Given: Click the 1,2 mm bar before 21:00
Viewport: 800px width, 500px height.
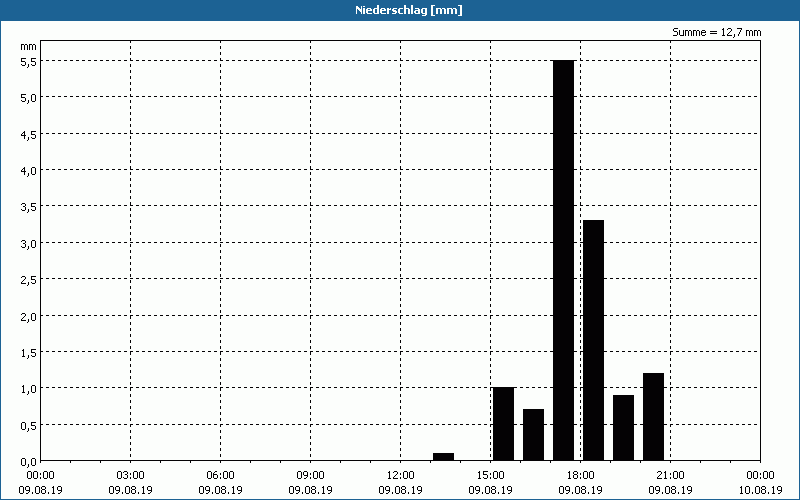Looking at the screenshot, I should pyautogui.click(x=654, y=417).
